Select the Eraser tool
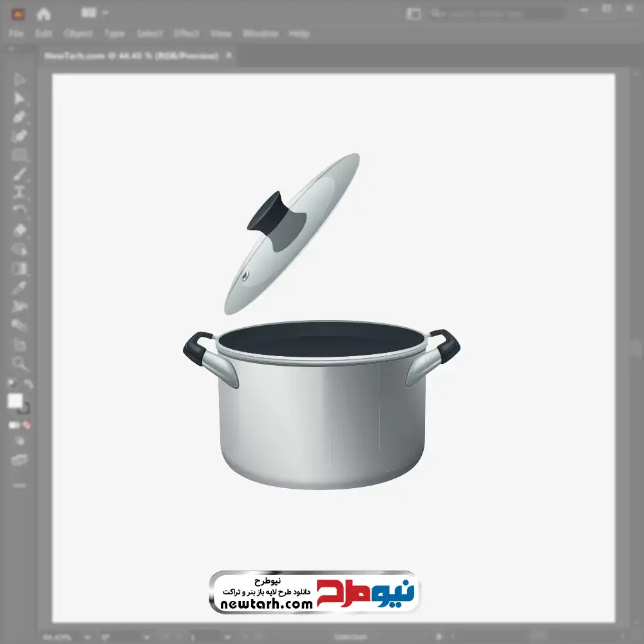This screenshot has width=644, height=644. point(19,230)
